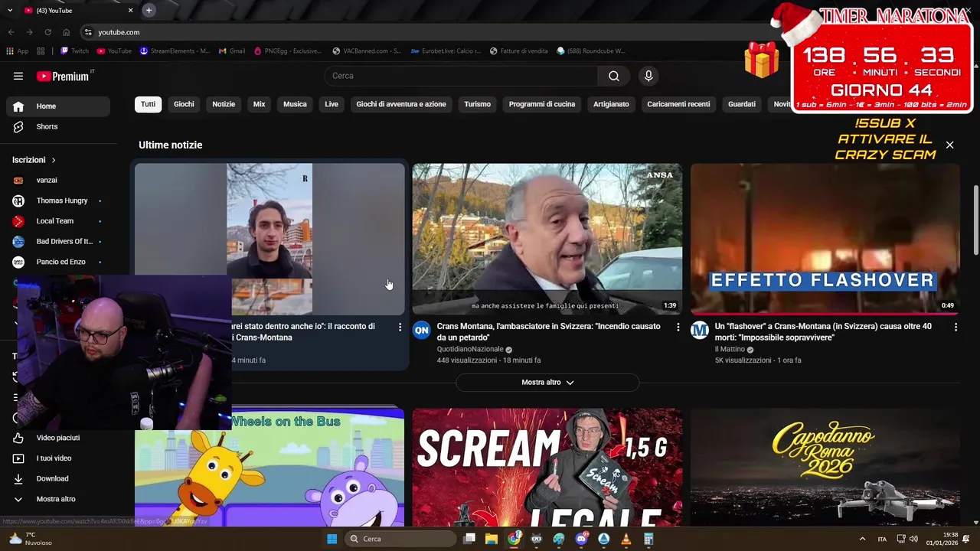Open the Gmail bookmark
Image resolution: width=980 pixels, height=551 pixels.
tap(232, 51)
